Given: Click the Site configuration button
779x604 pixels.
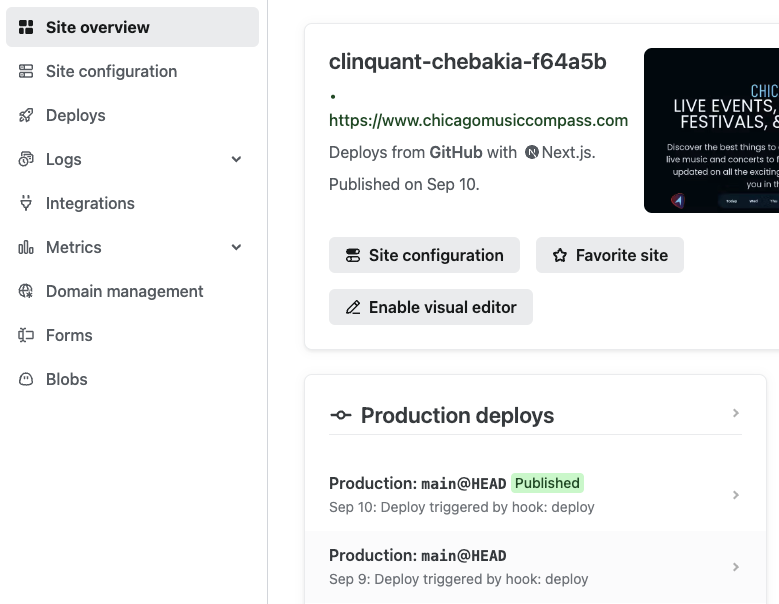Looking at the screenshot, I should [x=424, y=255].
